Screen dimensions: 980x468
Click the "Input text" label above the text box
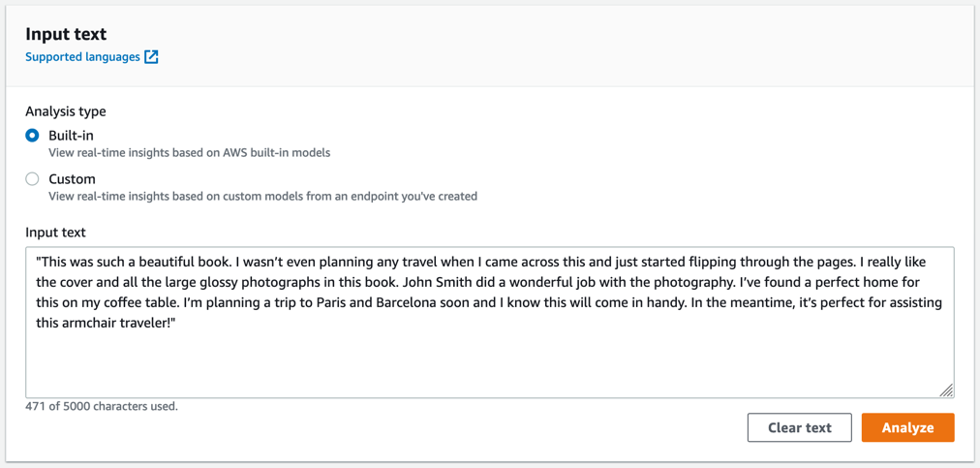(55, 233)
